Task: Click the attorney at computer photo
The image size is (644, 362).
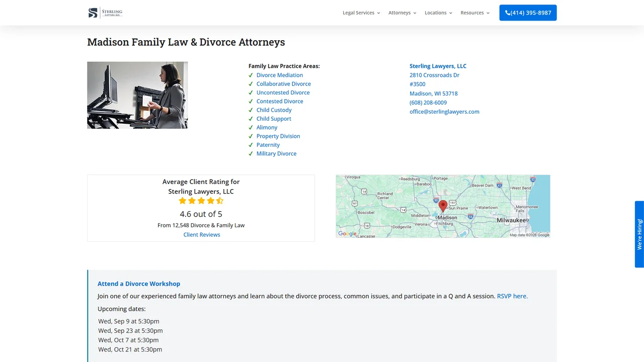Action: [x=137, y=95]
